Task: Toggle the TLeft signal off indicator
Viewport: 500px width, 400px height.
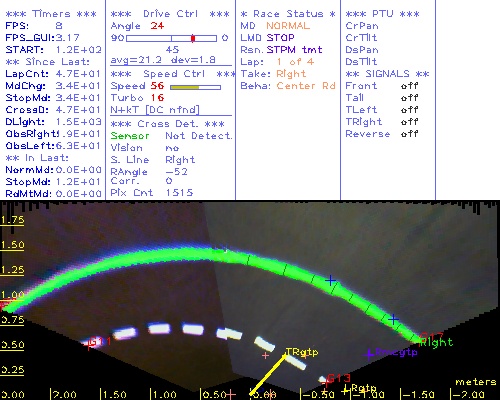Action: click(409, 110)
